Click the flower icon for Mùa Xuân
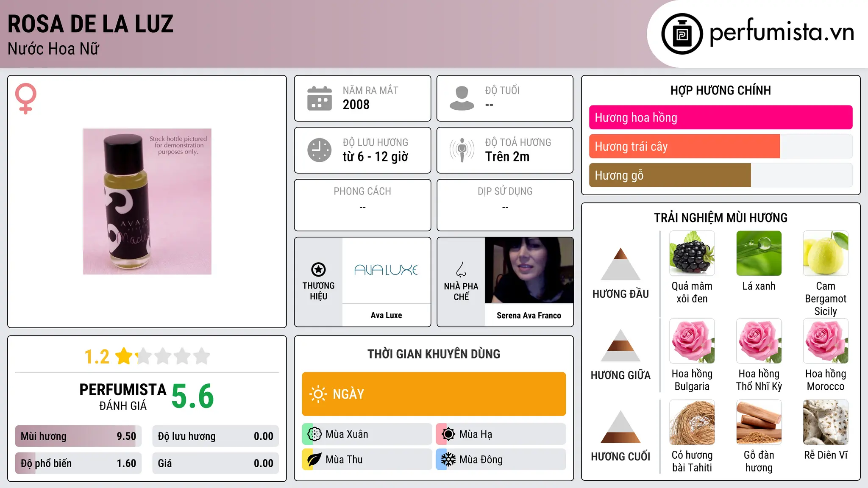The image size is (868, 488). click(314, 434)
